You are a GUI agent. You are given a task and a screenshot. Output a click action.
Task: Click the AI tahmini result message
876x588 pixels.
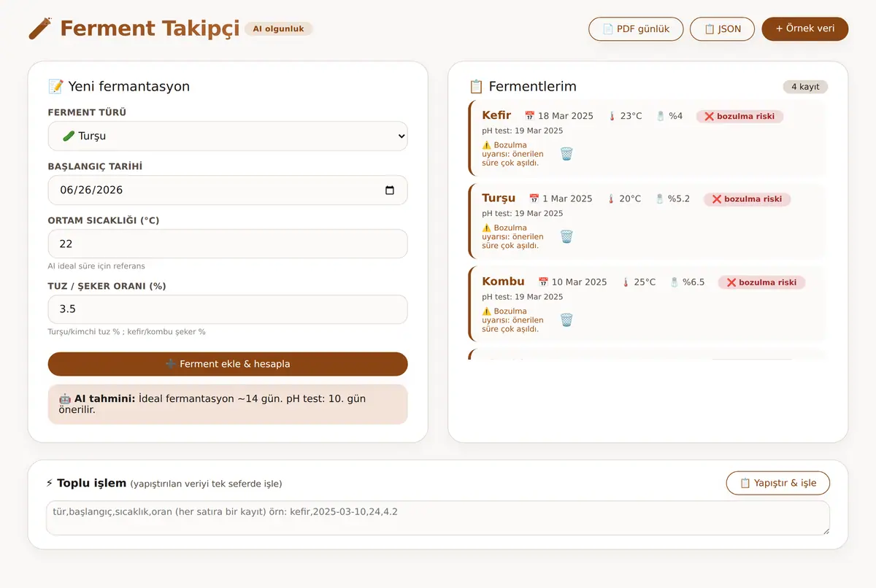[228, 404]
